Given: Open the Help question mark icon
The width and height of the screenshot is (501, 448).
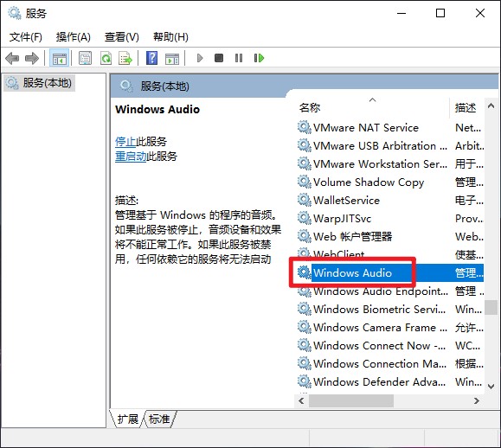Looking at the screenshot, I should click(x=151, y=58).
